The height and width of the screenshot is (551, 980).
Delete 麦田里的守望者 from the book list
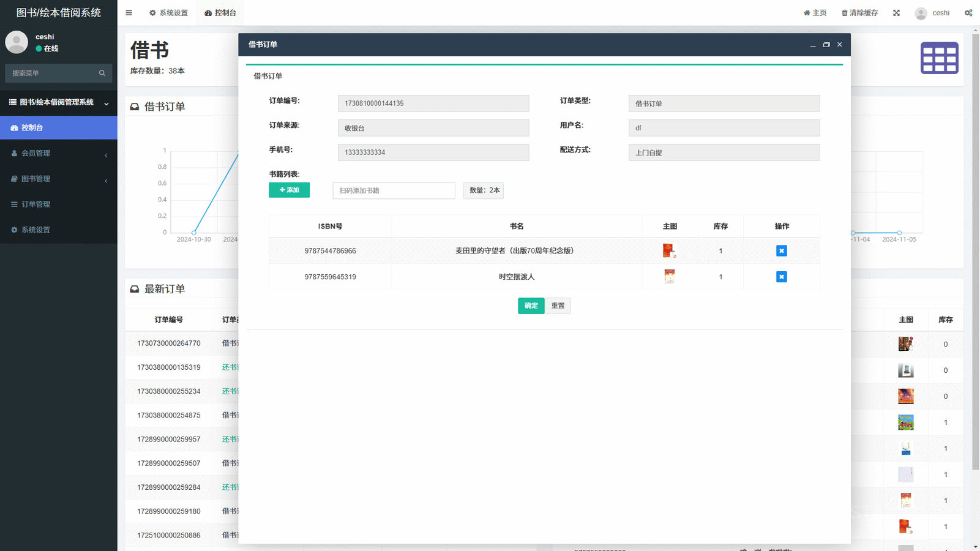tap(781, 251)
